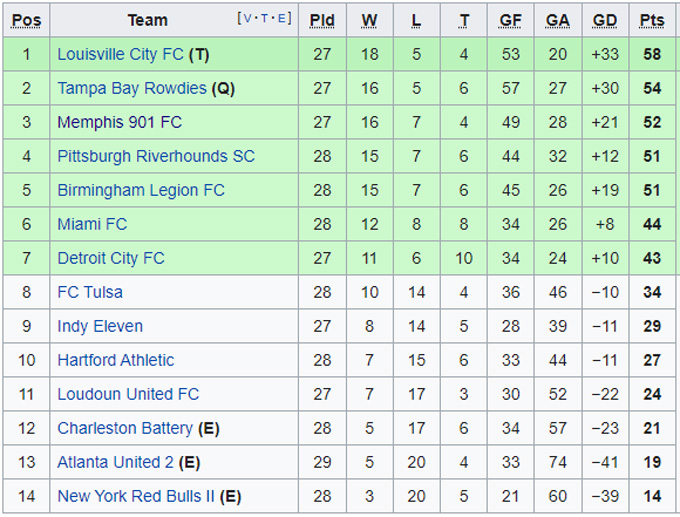This screenshot has width=680, height=517.
Task: Open the Louisville City FC team link
Action: click(x=120, y=54)
